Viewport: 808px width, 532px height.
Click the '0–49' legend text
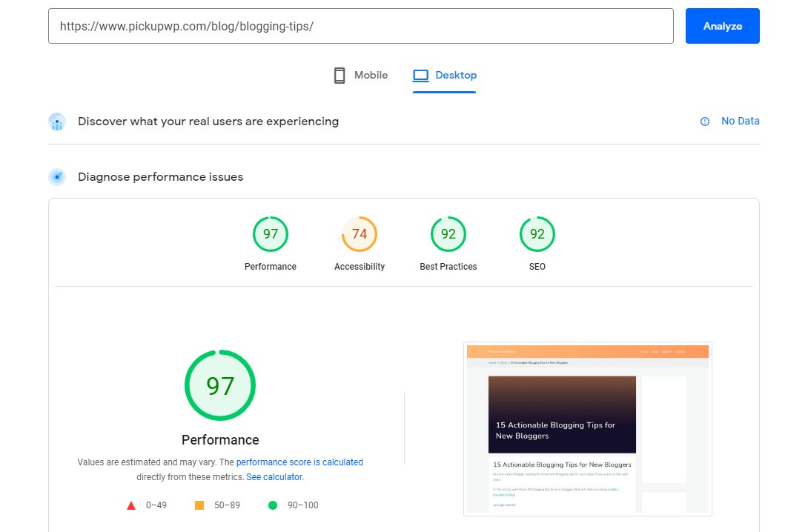click(156, 505)
